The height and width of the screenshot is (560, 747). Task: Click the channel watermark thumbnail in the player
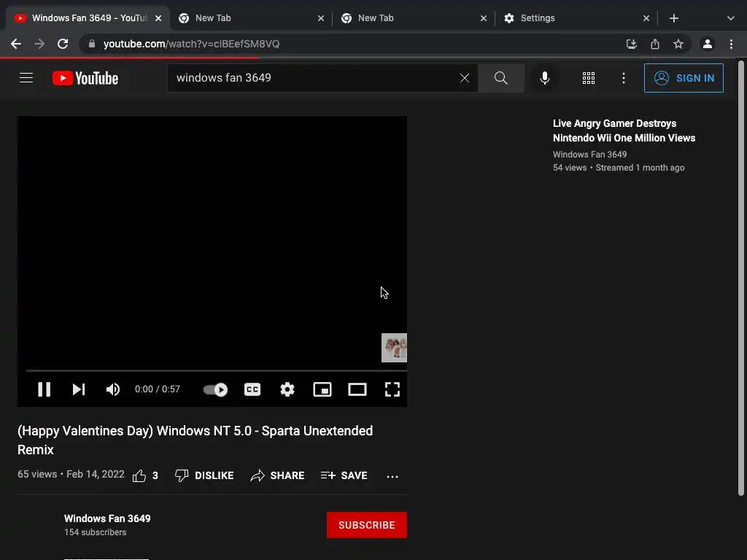point(394,348)
